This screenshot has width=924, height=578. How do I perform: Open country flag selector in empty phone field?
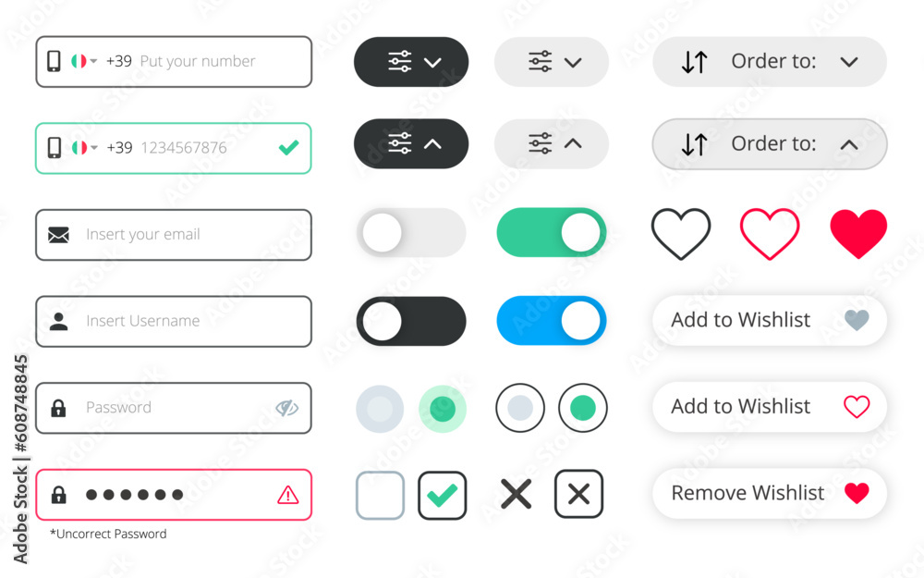[84, 61]
